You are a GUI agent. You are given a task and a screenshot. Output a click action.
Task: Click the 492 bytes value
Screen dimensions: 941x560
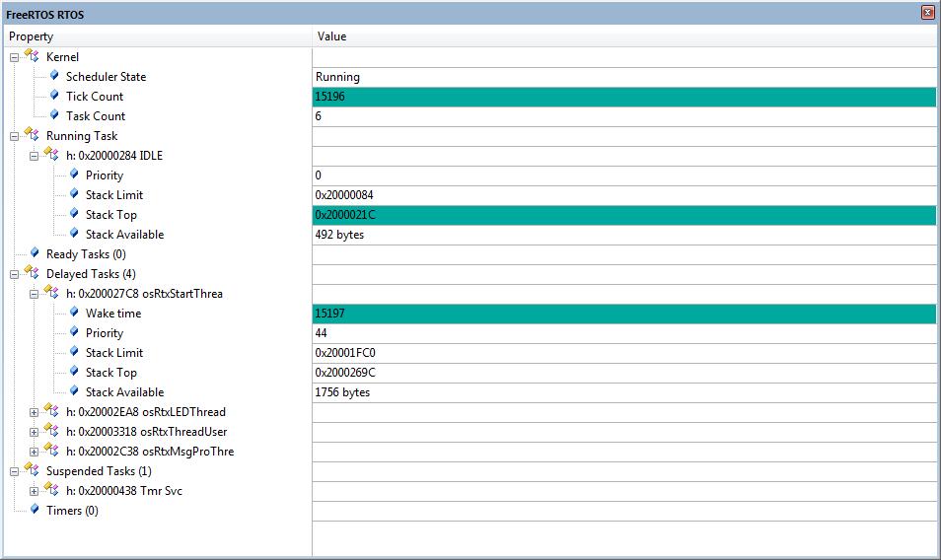[339, 235]
